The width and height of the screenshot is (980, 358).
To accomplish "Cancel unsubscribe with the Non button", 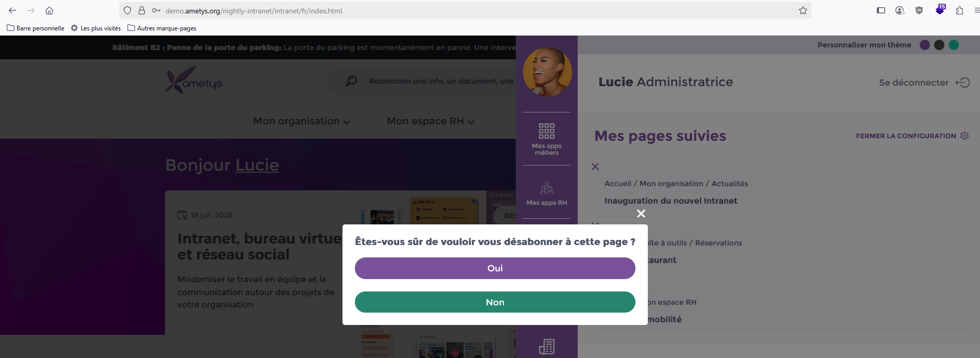I will (x=495, y=302).
